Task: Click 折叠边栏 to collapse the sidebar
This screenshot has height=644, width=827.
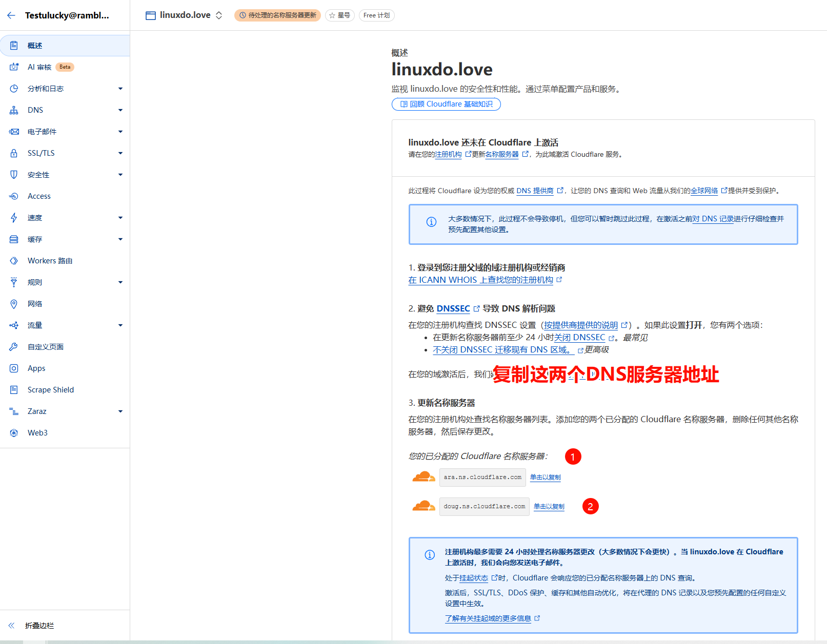Action: 39,626
